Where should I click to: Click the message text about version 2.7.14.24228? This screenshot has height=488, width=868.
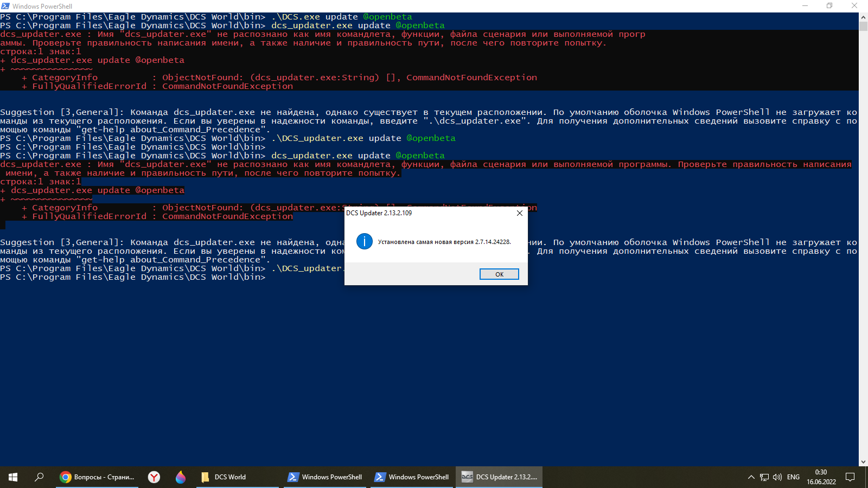coord(444,242)
